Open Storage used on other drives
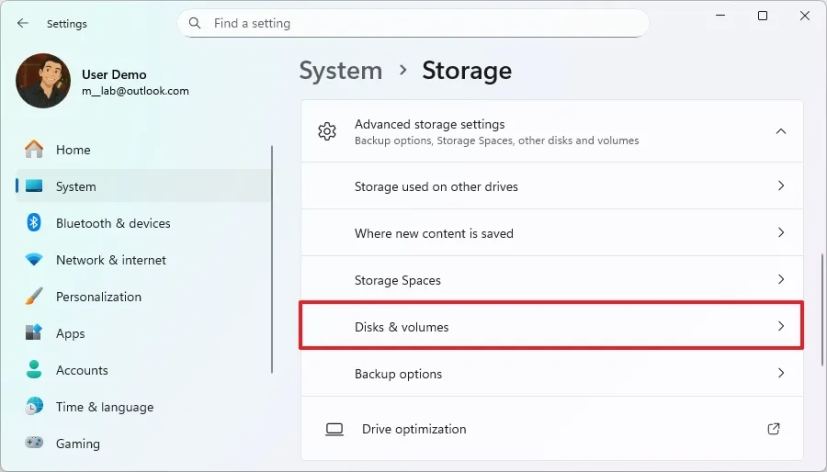Screen dimensions: 827x472 tap(551, 186)
